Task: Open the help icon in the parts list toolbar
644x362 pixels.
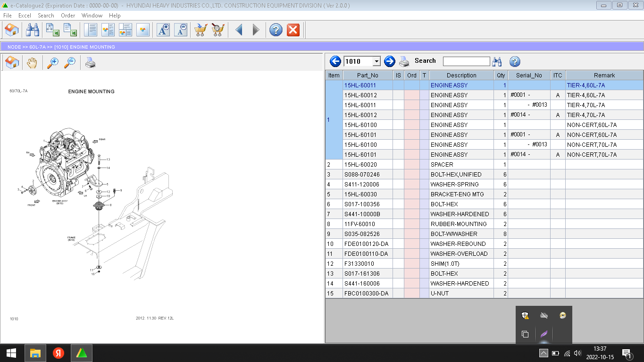Action: [515, 61]
